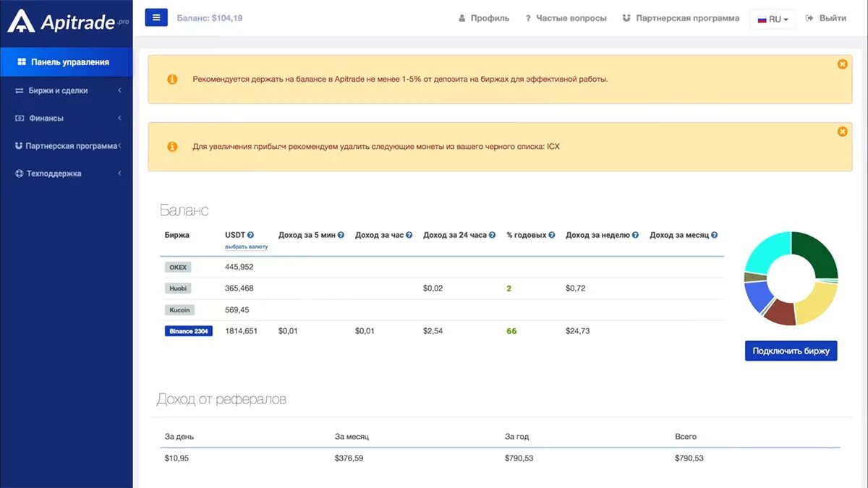Click the выбрать валюту link

coord(247,247)
